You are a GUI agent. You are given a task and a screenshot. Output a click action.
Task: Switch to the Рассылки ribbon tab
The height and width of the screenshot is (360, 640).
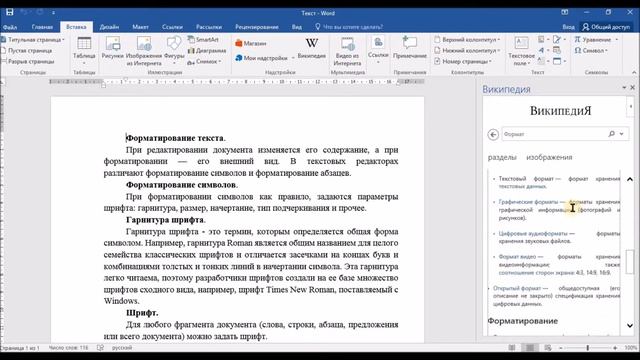(209, 27)
